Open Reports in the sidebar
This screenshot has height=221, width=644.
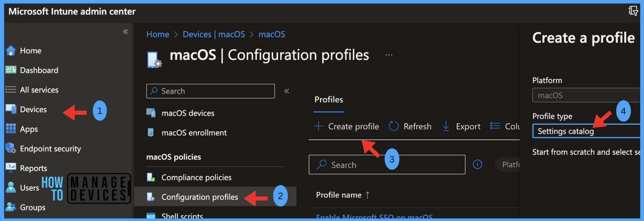pyautogui.click(x=34, y=168)
